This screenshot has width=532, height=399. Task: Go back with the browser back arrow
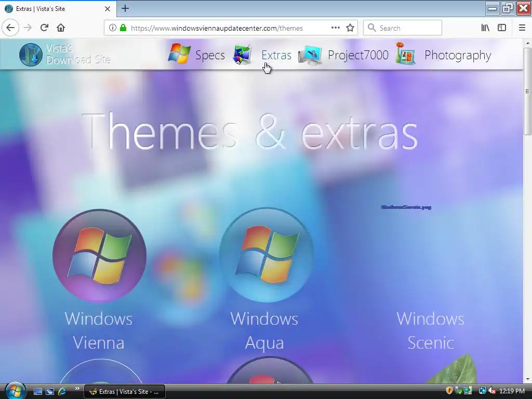10,28
